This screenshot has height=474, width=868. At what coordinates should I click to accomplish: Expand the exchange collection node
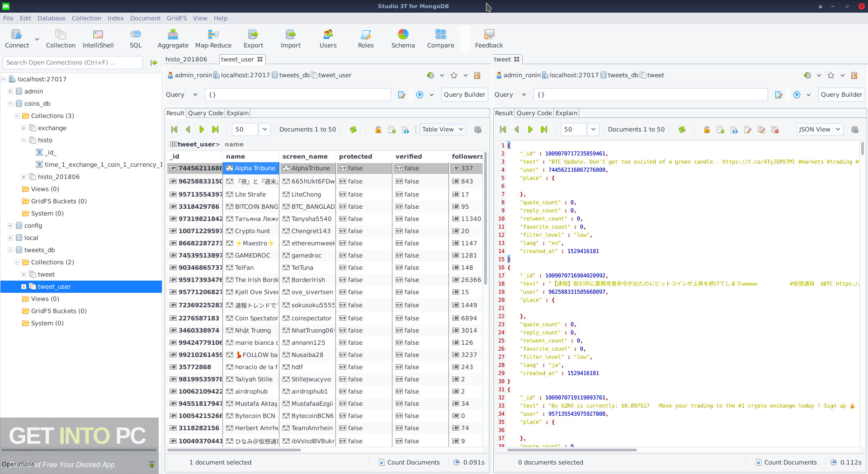(x=24, y=128)
